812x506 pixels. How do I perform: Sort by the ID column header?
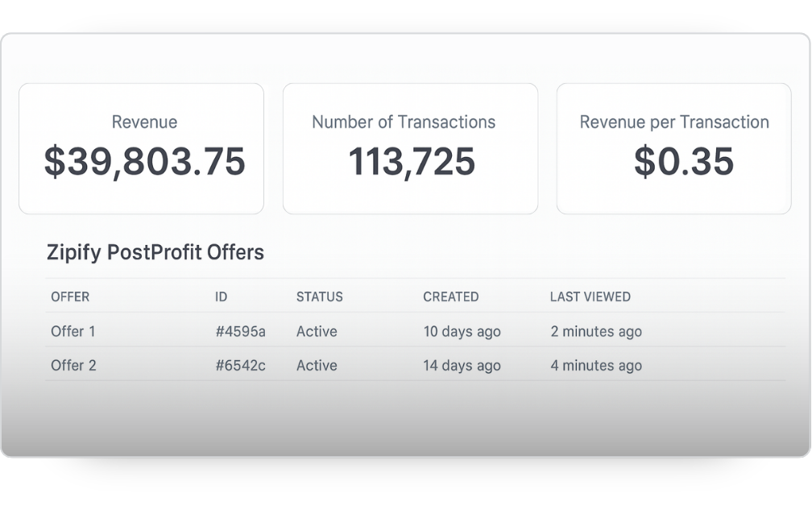pyautogui.click(x=221, y=297)
